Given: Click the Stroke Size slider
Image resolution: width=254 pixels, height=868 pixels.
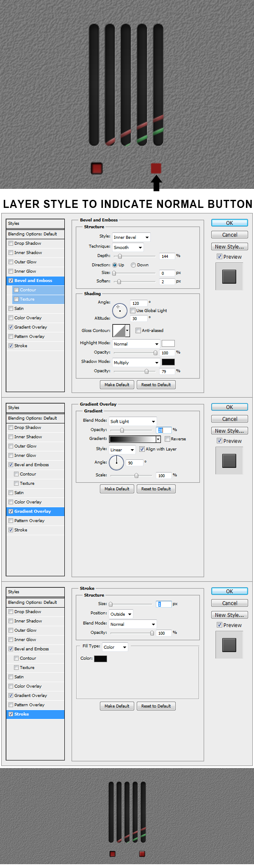Looking at the screenshot, I should pos(131,604).
